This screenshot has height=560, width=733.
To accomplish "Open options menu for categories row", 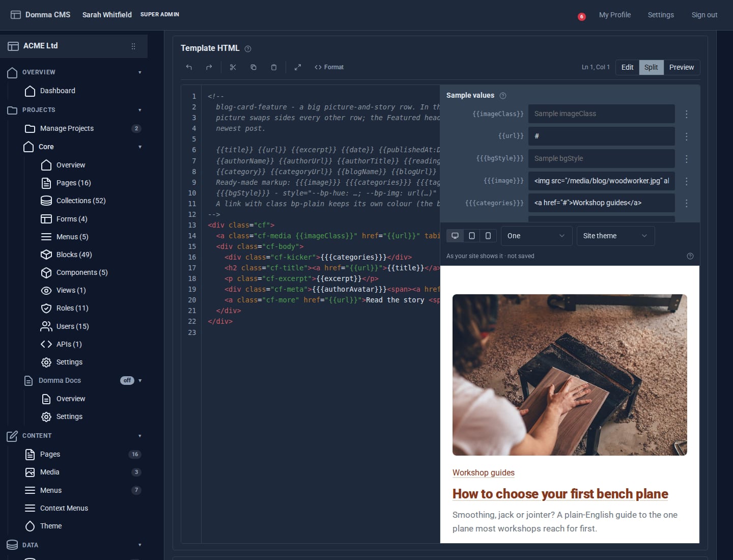I will pyautogui.click(x=687, y=203).
